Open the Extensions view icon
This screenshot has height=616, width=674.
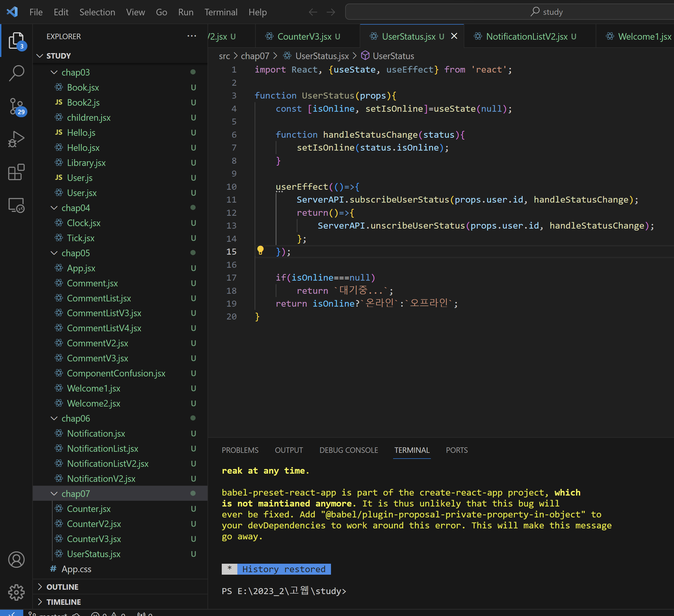[x=16, y=172]
